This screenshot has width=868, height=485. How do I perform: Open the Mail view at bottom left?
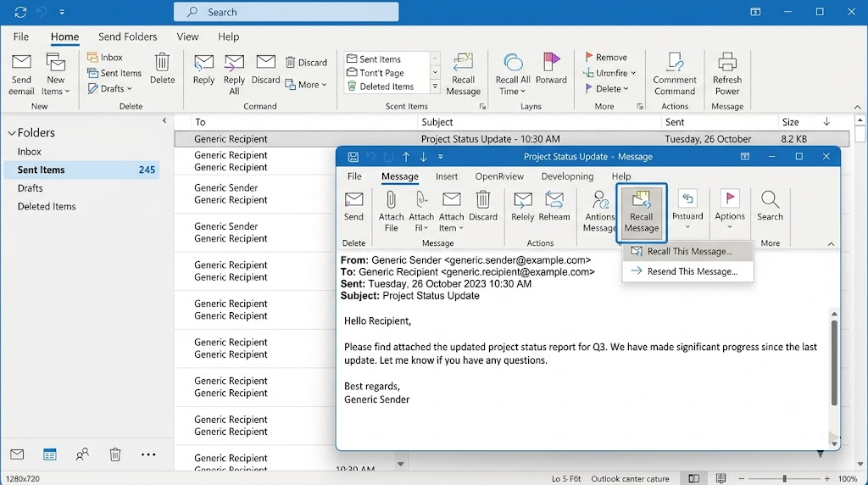(x=17, y=454)
